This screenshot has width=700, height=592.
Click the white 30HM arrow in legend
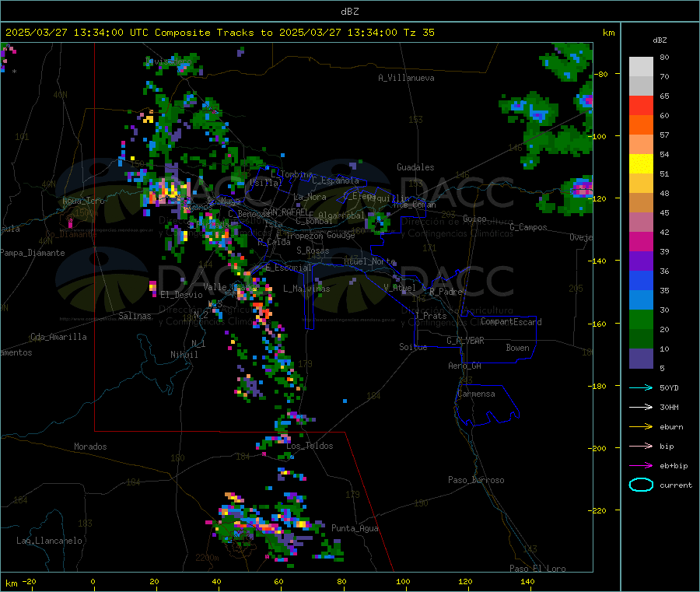[x=641, y=407]
